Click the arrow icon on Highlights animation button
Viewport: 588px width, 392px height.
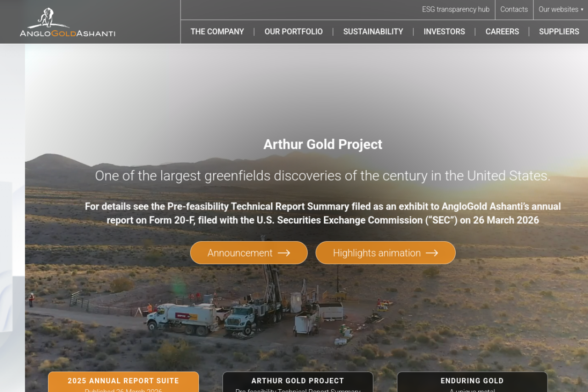point(432,253)
